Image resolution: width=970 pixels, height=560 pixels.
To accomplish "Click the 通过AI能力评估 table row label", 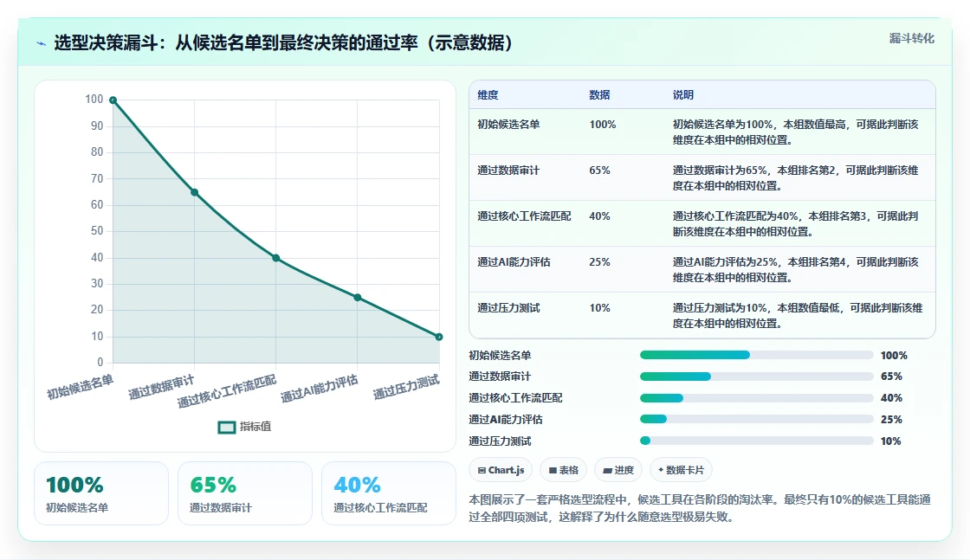I will pos(514,262).
